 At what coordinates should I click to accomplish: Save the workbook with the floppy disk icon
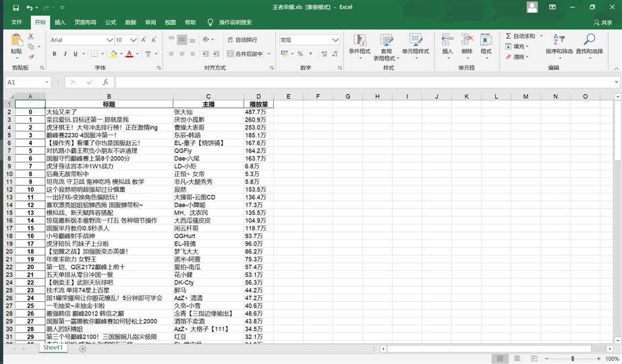click(16, 7)
